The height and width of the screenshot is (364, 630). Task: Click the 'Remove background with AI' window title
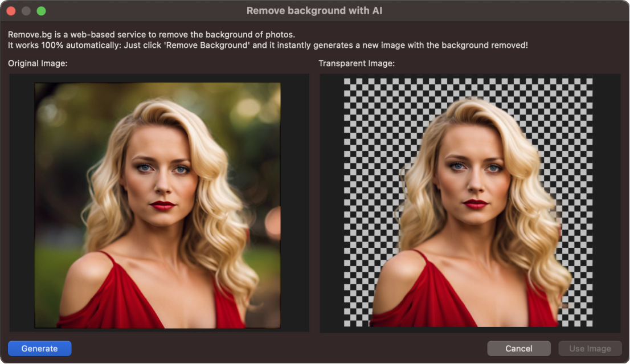point(314,11)
